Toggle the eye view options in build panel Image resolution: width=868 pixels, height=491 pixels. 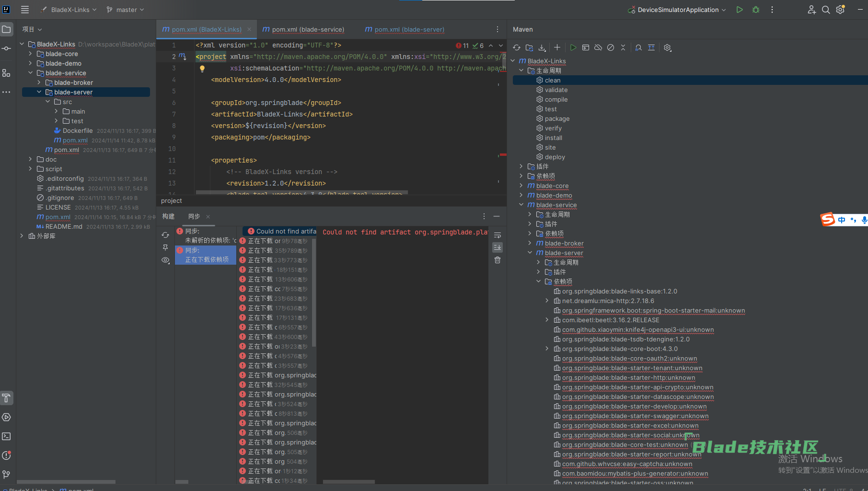165,260
